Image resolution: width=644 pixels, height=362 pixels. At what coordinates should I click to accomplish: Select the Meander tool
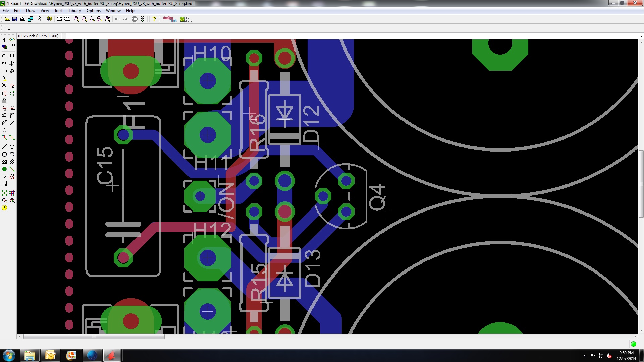[x=4, y=130]
